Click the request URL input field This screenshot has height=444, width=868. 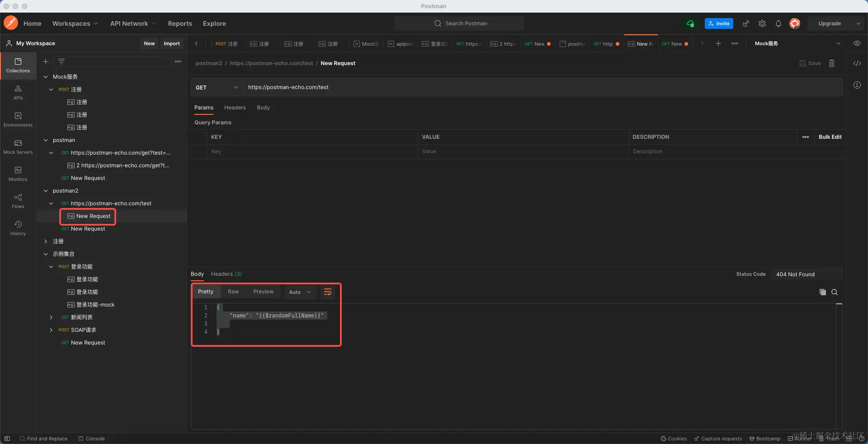[x=542, y=87]
